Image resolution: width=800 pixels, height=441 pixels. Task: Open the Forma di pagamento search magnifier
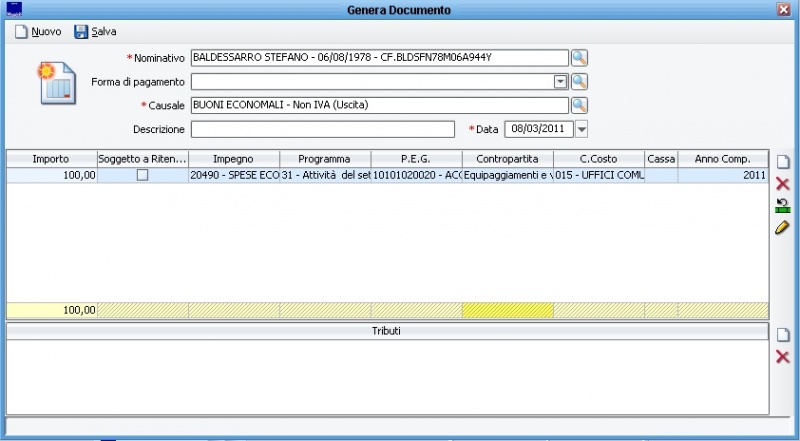coord(579,82)
